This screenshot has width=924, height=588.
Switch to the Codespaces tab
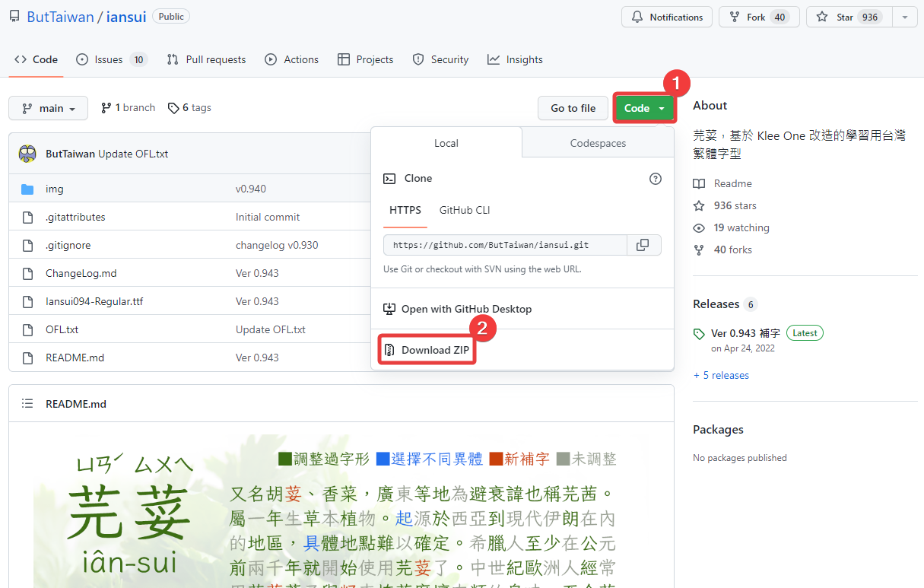tap(598, 143)
